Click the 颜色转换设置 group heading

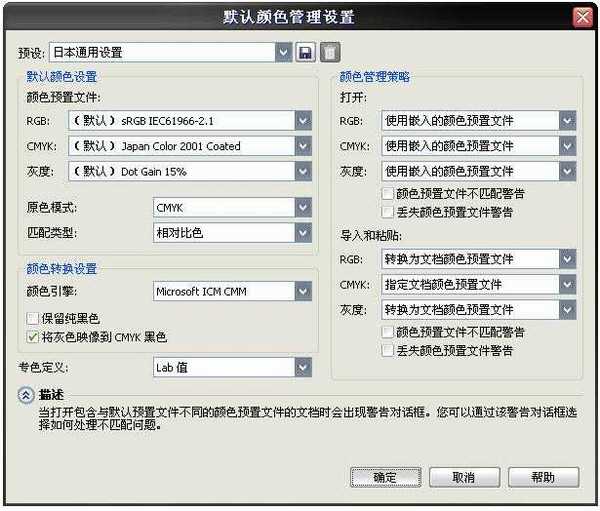point(61,269)
